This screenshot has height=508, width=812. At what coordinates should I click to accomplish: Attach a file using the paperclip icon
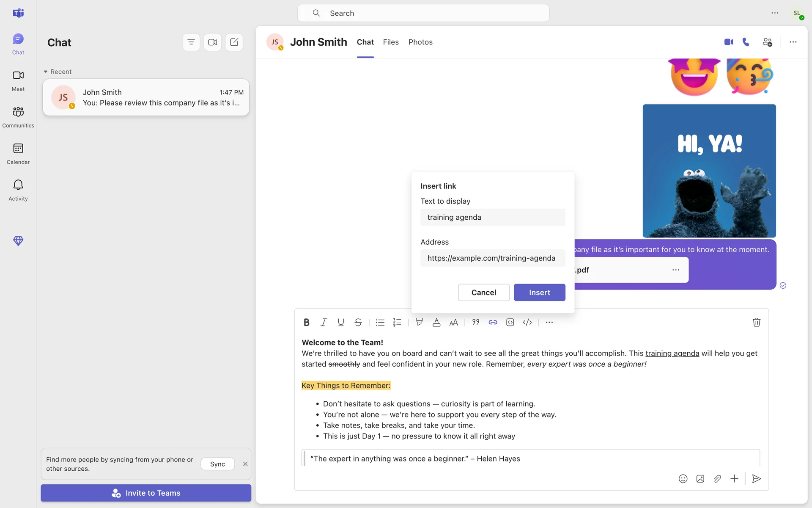pos(717,478)
